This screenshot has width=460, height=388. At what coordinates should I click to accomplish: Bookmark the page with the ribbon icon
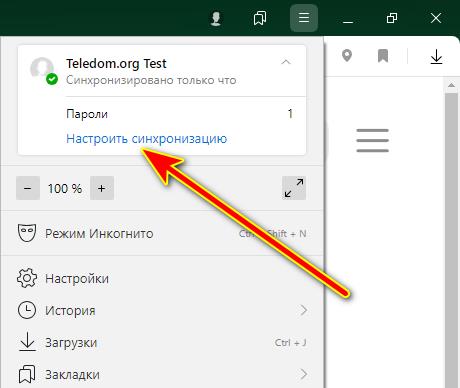(383, 56)
